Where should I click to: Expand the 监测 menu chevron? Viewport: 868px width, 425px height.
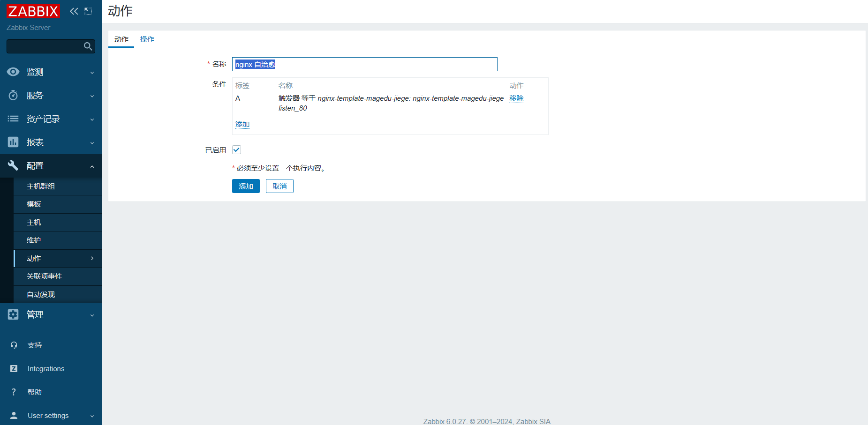92,73
